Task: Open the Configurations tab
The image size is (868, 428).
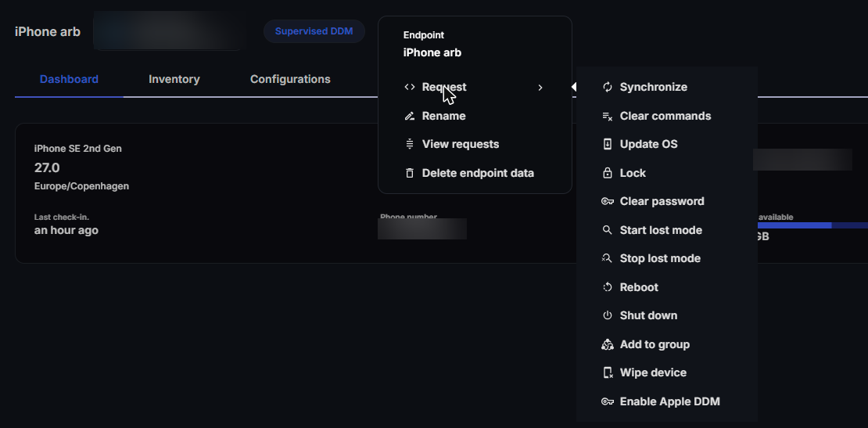Action: tap(290, 79)
